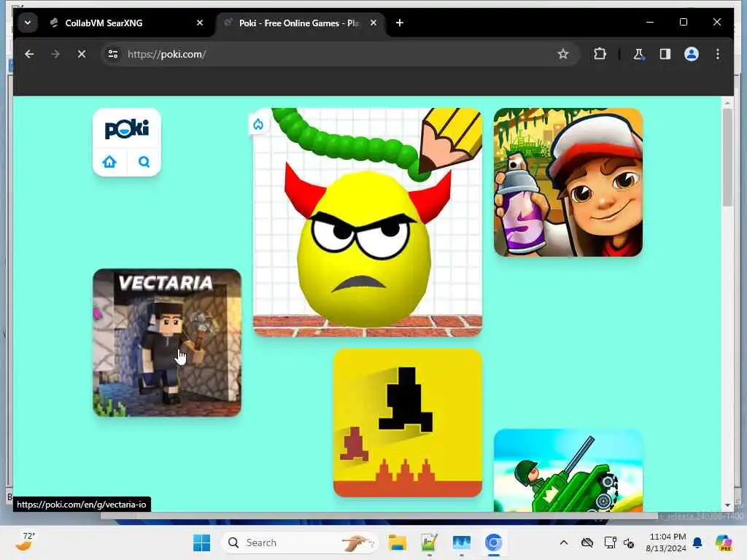The image size is (747, 560).
Task: Open the Poki search magnifier icon
Action: point(144,162)
